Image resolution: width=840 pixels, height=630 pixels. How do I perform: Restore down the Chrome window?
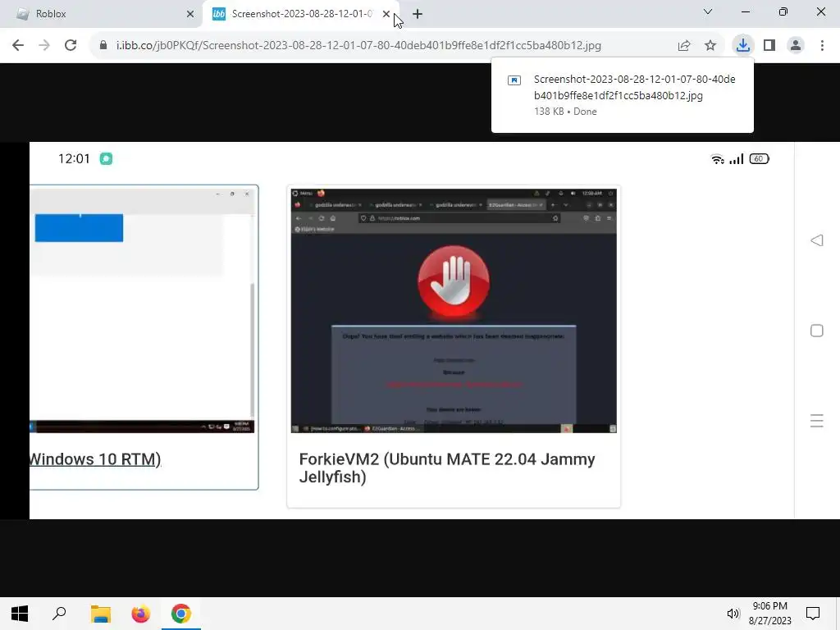click(x=783, y=11)
